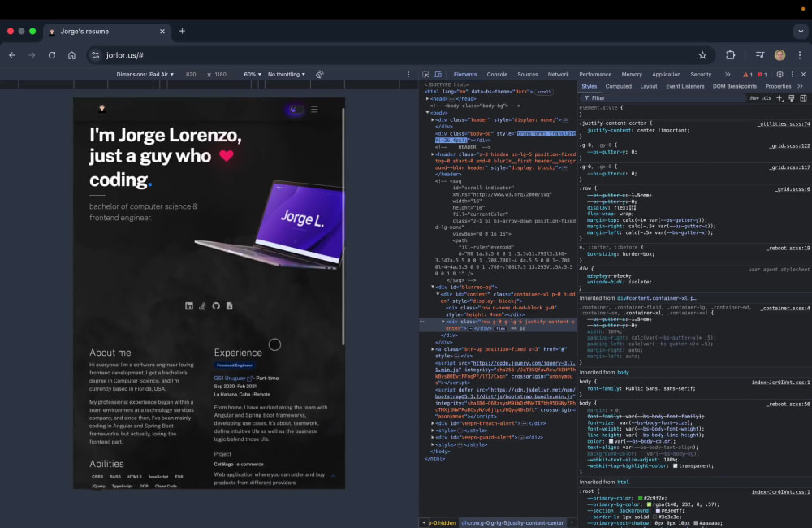Click the inspect element picker icon
812x528 pixels.
tap(425, 75)
